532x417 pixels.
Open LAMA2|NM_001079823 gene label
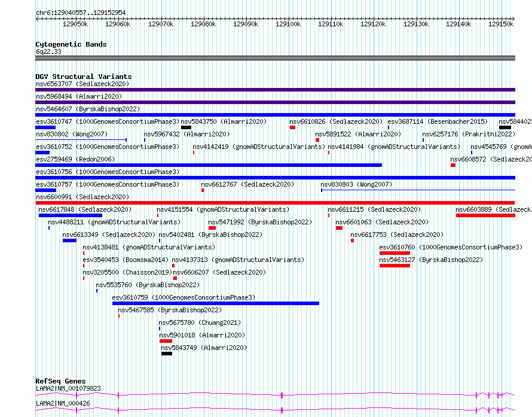(x=68, y=388)
